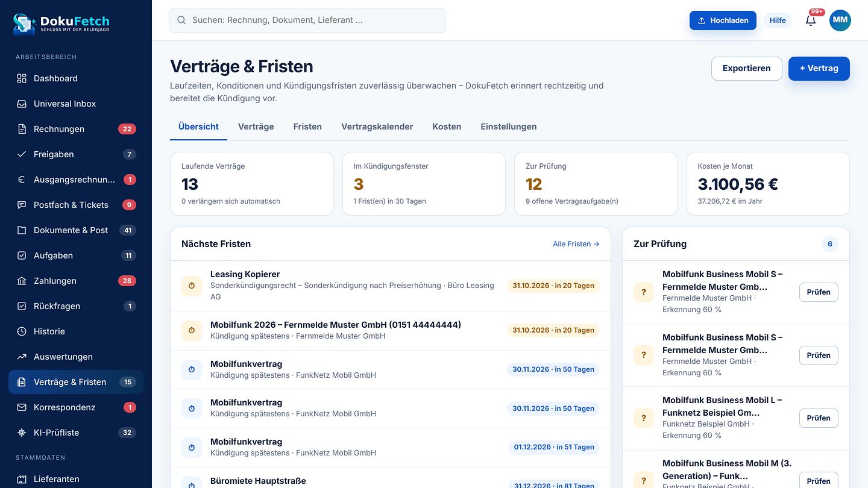Screen dimensions: 868x488
Task: Select the KI-Prüfliste target icon
Action: [22, 433]
